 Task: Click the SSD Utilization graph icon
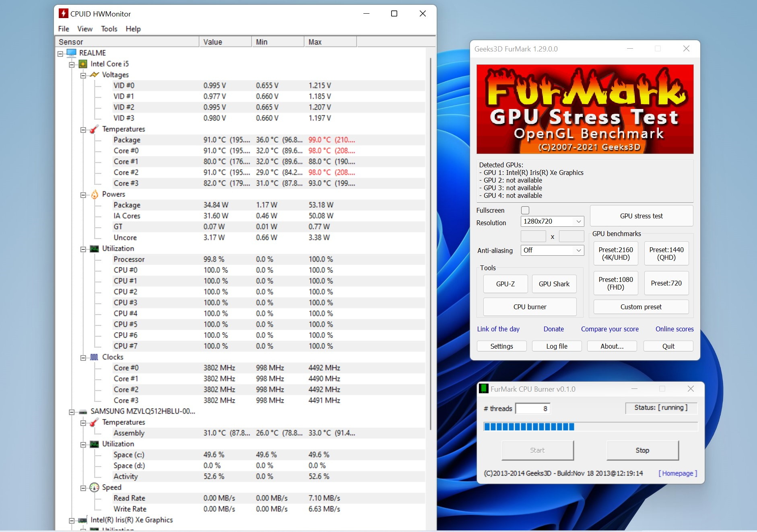(x=94, y=444)
